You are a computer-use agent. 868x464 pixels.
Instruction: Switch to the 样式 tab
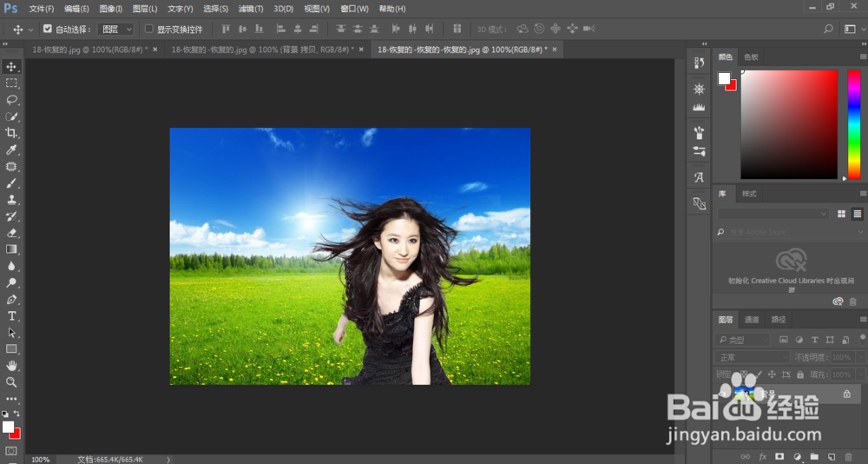749,194
